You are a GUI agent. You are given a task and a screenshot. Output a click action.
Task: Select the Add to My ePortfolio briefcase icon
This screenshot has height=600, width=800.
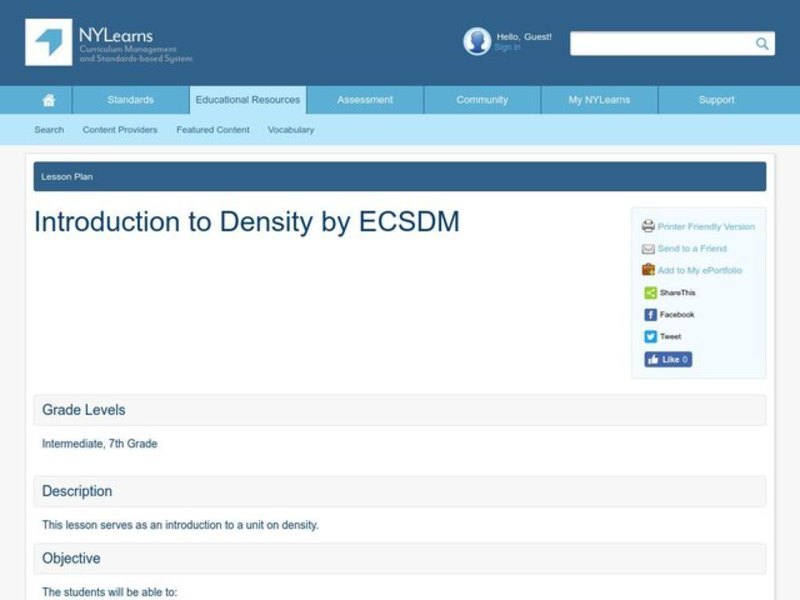[x=649, y=270]
